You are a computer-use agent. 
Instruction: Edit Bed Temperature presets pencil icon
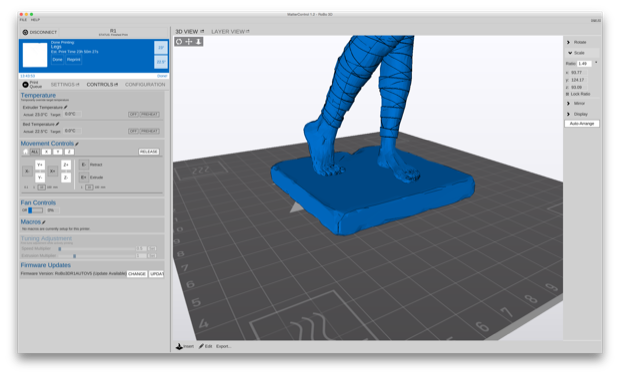[x=58, y=124]
